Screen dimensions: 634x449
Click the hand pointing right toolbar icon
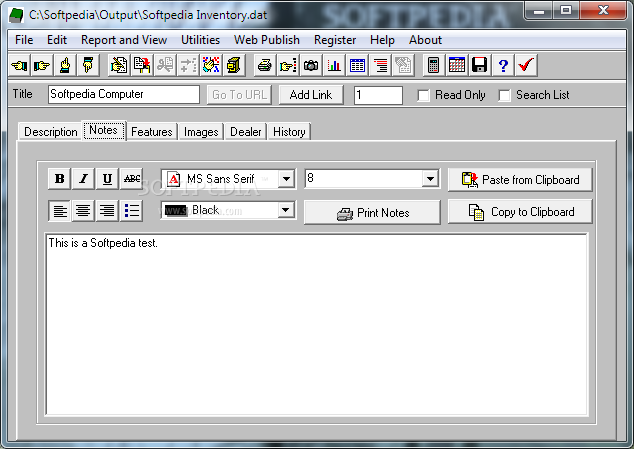tap(42, 65)
